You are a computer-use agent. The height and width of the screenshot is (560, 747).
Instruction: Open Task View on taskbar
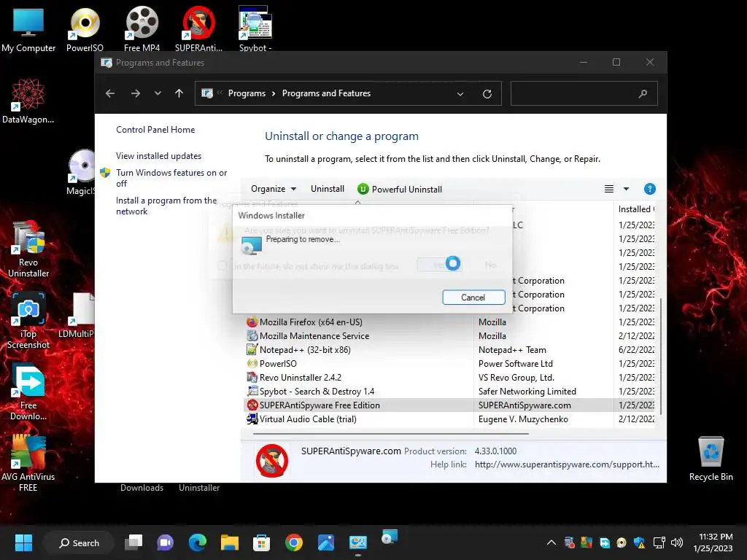point(133,542)
